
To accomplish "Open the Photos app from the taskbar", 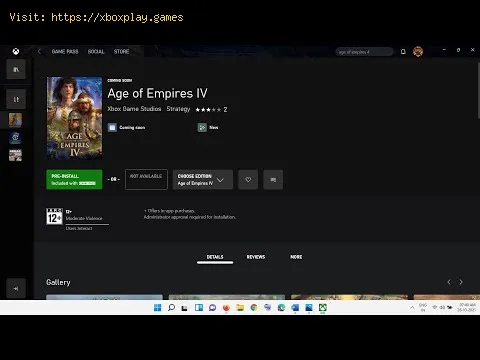I will point(309,308).
